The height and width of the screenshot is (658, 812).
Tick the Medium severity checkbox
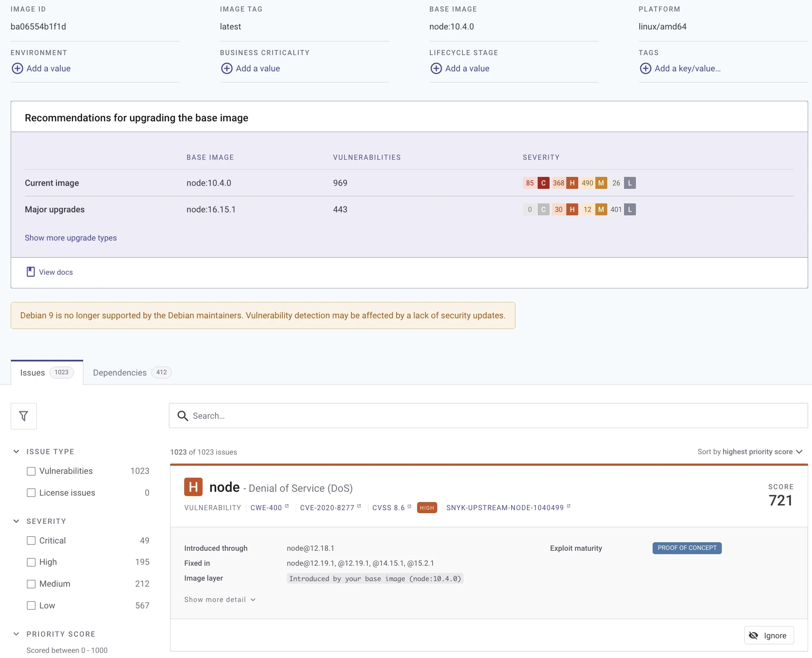point(31,584)
